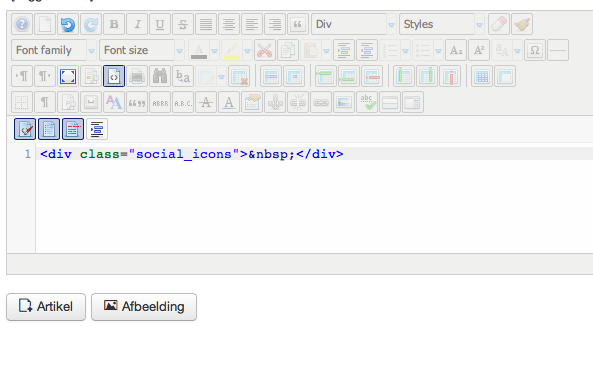This screenshot has height=380, width=593.
Task: Click the Insert link chain icon
Action: click(x=321, y=102)
